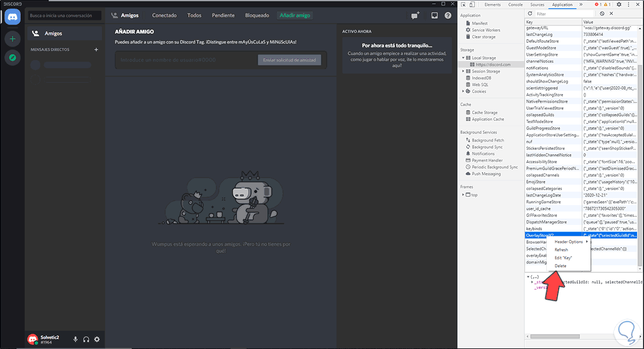This screenshot has height=349, width=644.
Task: Switch to DevTools Console tab
Action: tap(515, 4)
